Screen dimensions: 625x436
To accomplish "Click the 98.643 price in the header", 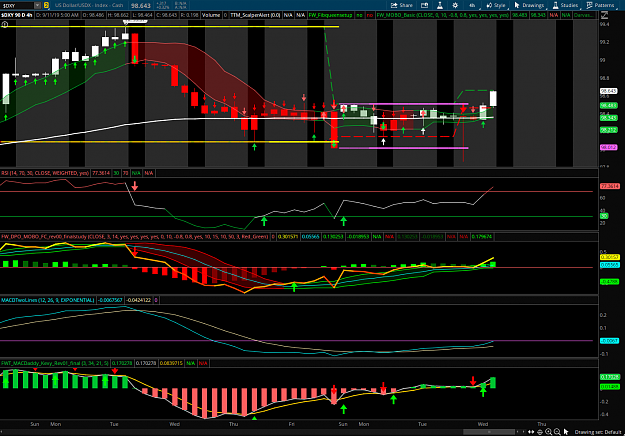I will pos(141,6).
